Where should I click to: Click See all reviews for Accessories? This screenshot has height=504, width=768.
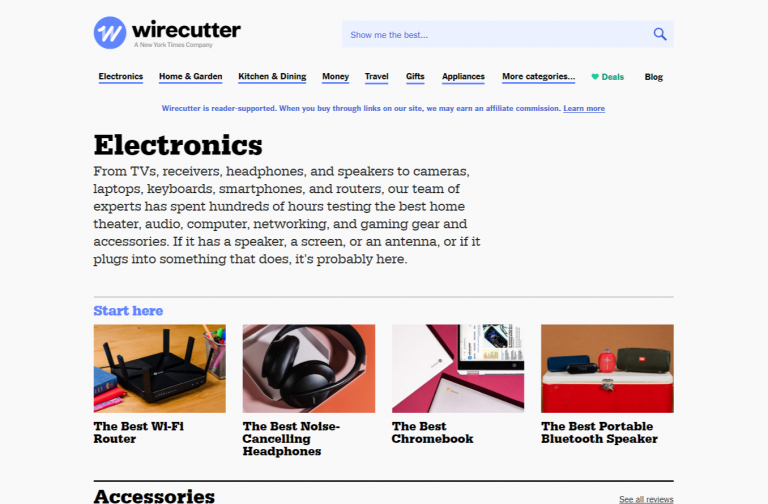(x=646, y=499)
